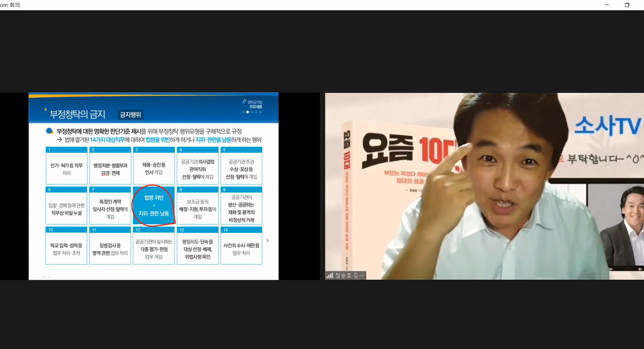
Task: Select box 13 행정지도·단속 등 대상 선정·배제
Action: [198, 246]
